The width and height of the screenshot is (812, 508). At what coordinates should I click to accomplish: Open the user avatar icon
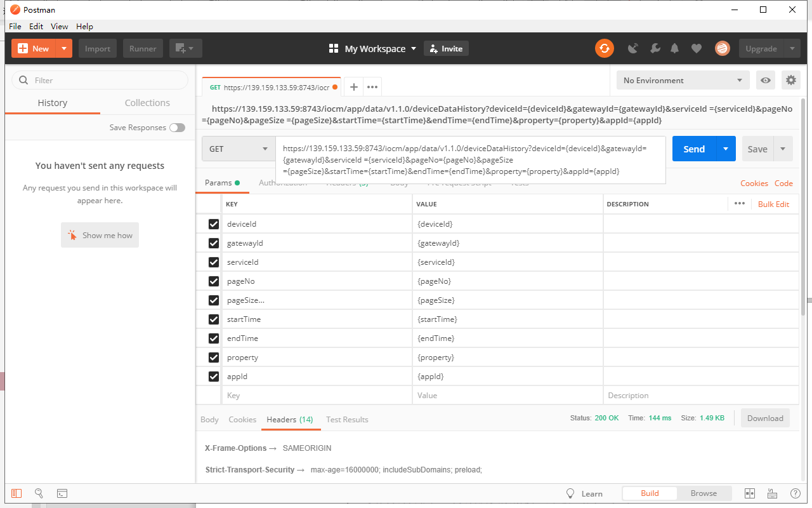click(x=722, y=48)
